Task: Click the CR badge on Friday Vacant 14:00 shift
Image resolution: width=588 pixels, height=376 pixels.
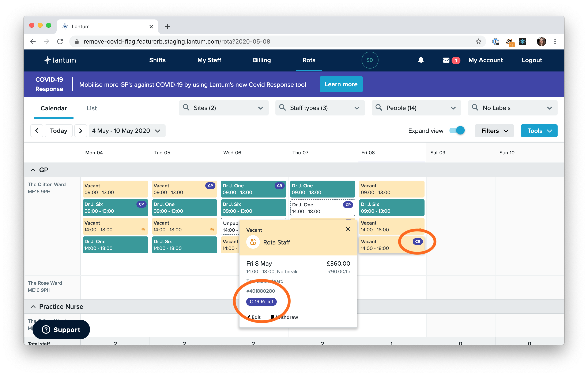Action: pos(418,242)
